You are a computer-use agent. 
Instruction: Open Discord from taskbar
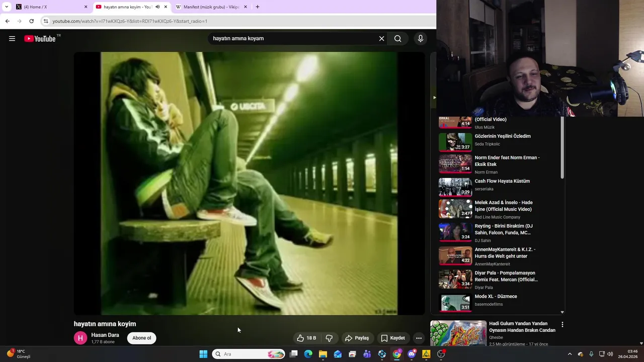point(412,354)
